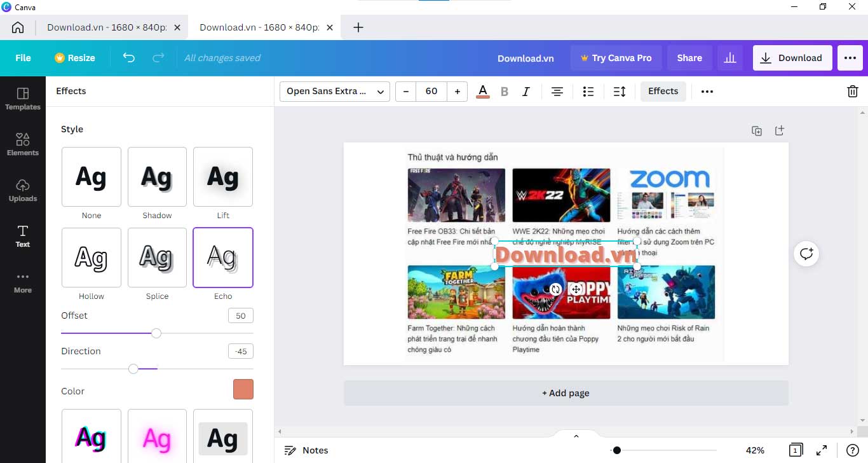Open the line spacing icon
Viewport: 868px width, 463px height.
(x=620, y=92)
